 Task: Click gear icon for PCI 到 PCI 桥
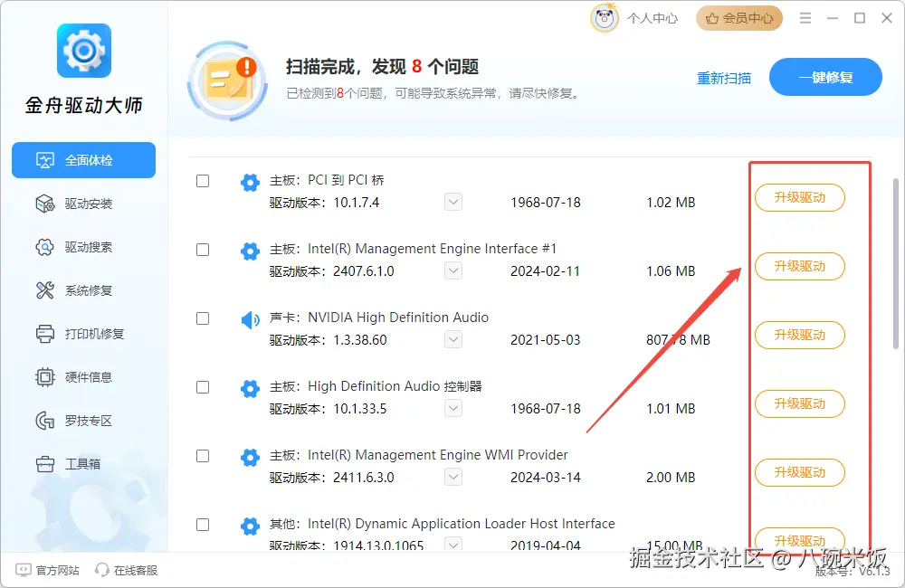point(250,183)
